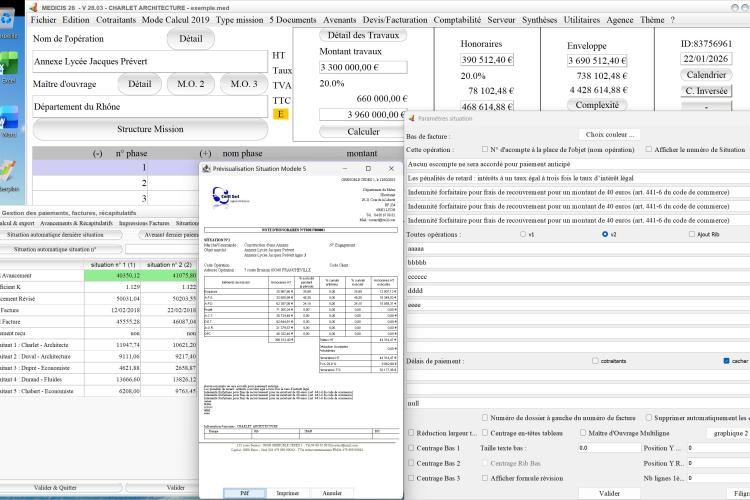The image size is (750, 500).
Task: Click the 'aaaaa' text line field
Action: 578,249
